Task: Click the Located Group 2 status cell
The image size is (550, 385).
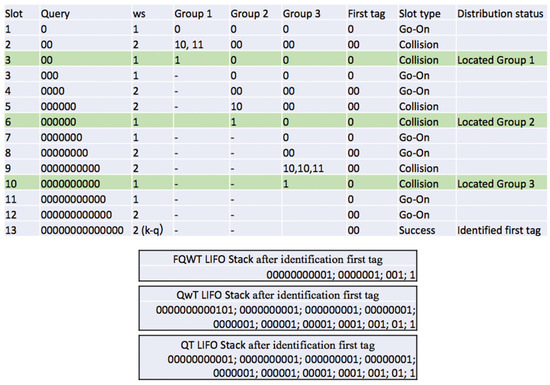Action: [496, 122]
